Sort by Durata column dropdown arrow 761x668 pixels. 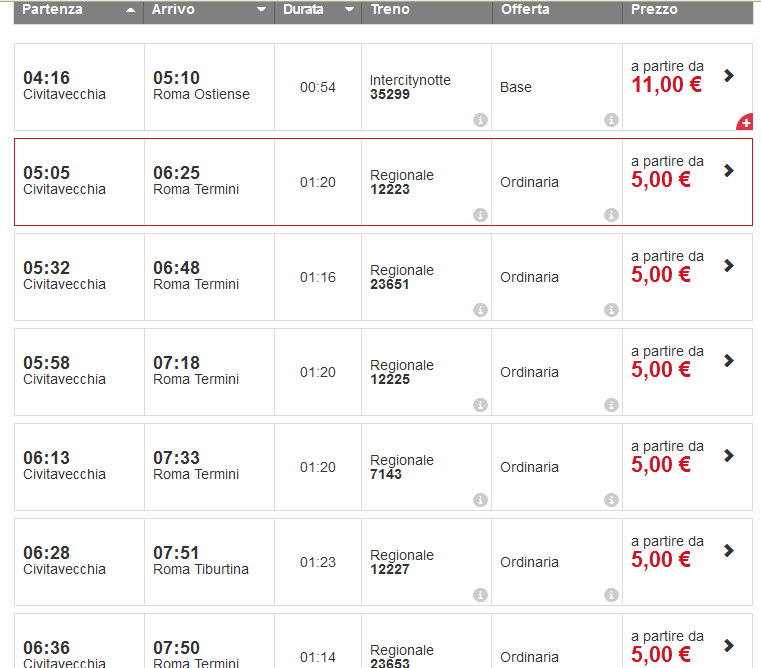point(349,10)
